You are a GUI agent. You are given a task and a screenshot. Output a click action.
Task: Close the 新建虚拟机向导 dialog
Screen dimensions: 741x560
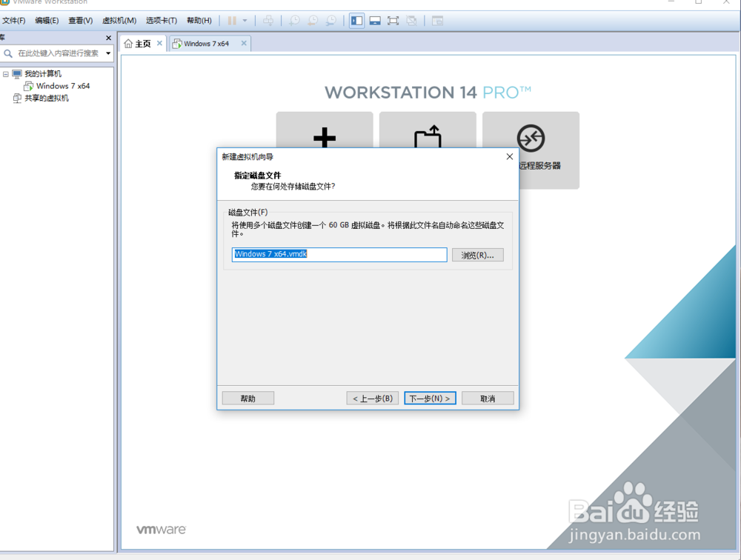[510, 156]
